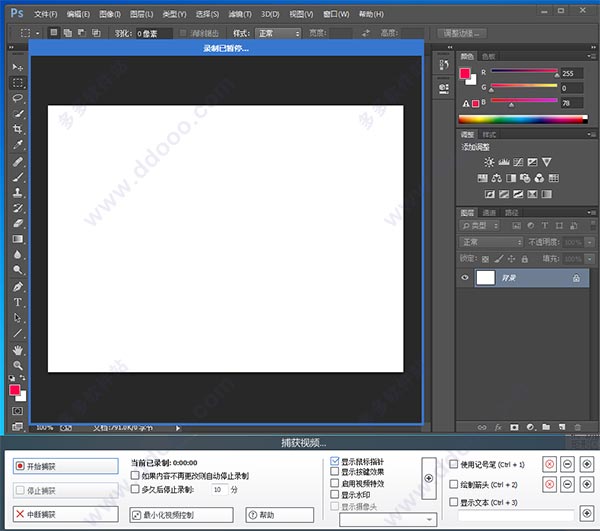Open the 不透明度 dropdown arrow

(590, 243)
